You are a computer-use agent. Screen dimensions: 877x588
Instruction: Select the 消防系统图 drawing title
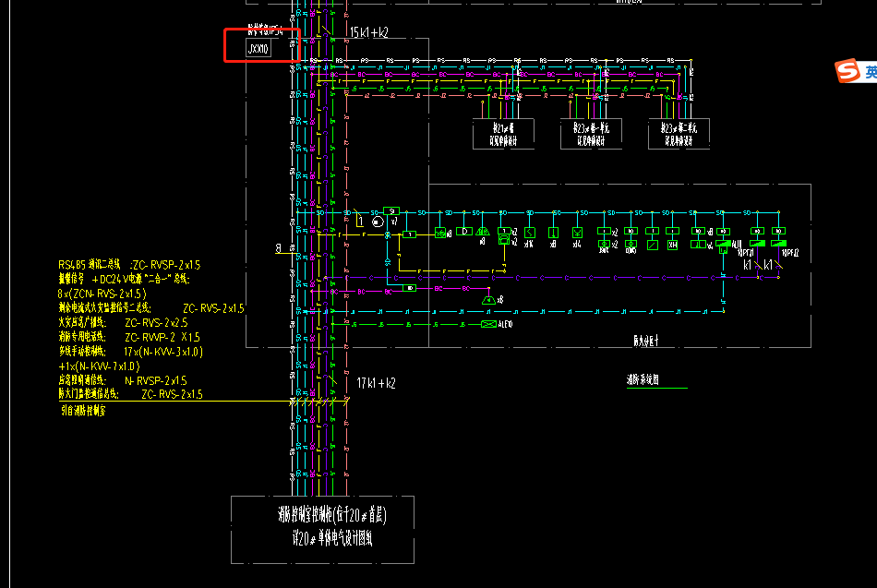pos(643,380)
